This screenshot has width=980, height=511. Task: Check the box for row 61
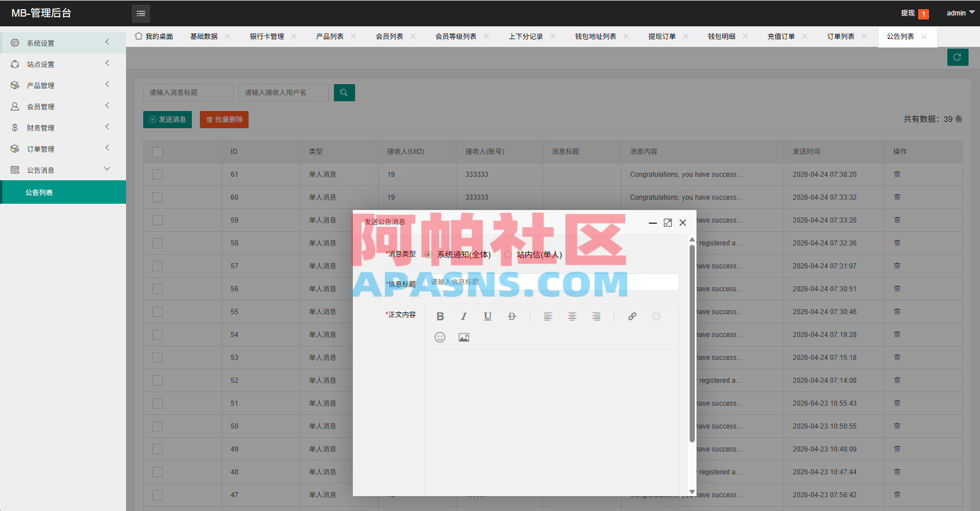(x=158, y=175)
